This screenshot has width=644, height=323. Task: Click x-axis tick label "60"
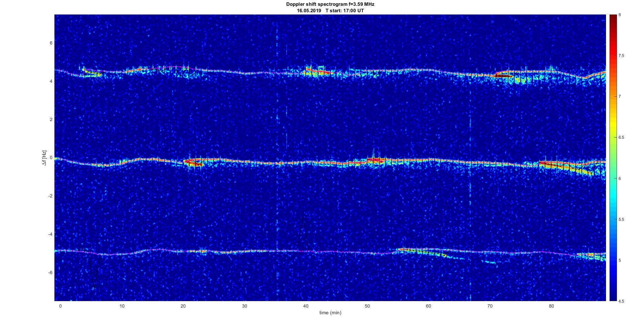tap(429, 306)
